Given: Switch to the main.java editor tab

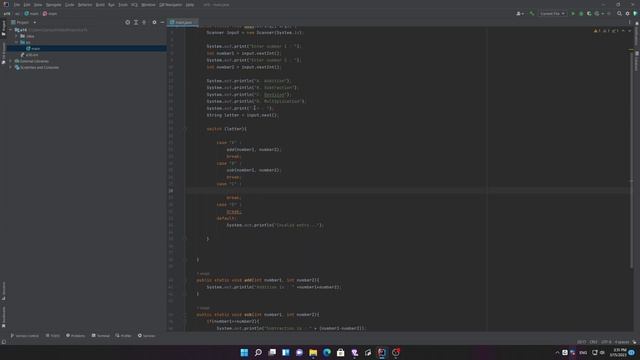Looking at the screenshot, I should pyautogui.click(x=183, y=22).
